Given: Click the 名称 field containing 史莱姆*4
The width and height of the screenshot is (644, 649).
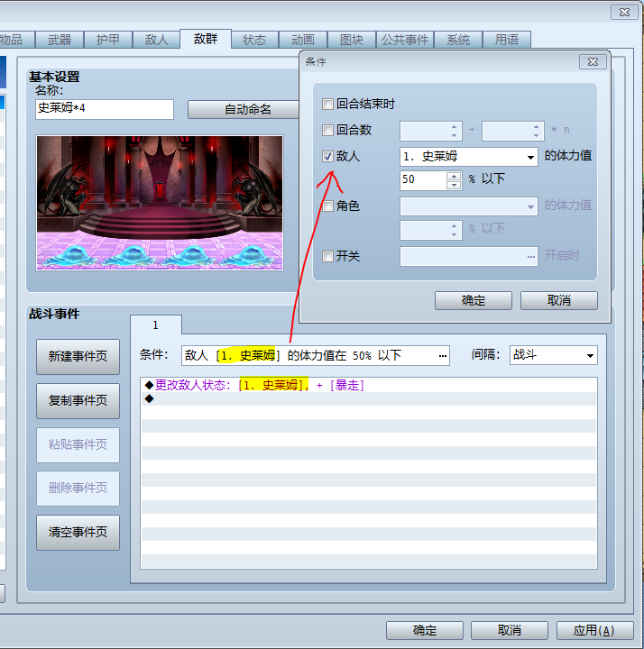Looking at the screenshot, I should 105,109.
